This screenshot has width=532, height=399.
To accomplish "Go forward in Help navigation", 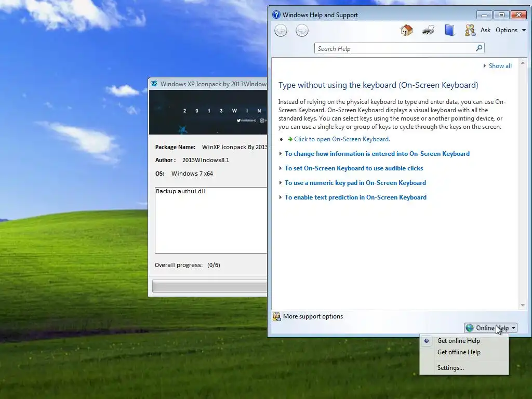I will pos(302,31).
